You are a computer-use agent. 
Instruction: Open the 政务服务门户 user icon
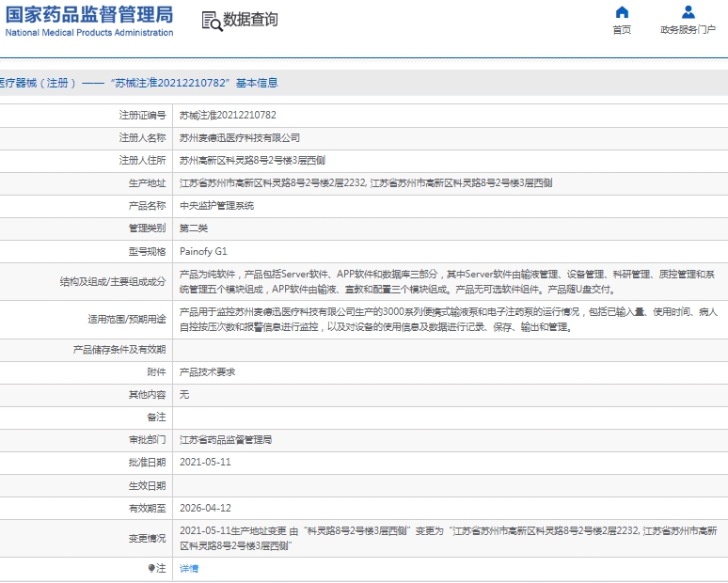tap(688, 12)
